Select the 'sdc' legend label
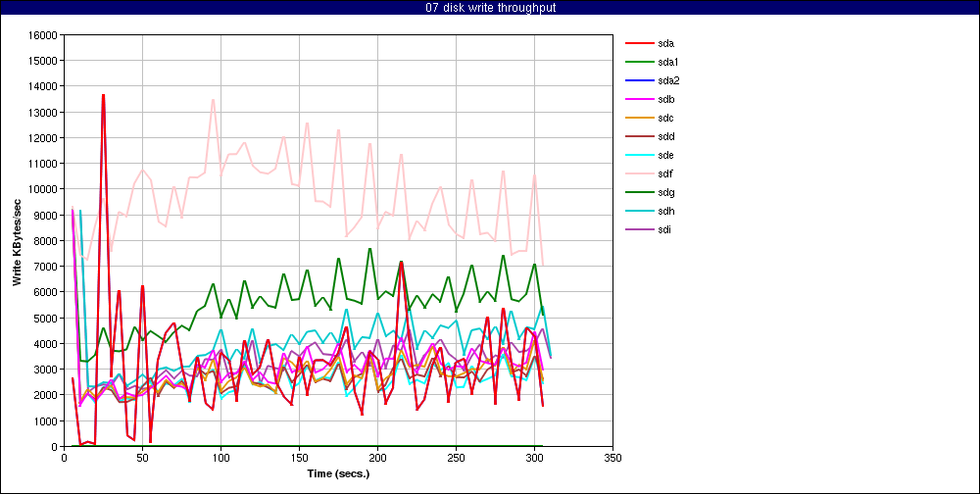980x494 pixels. click(x=665, y=119)
